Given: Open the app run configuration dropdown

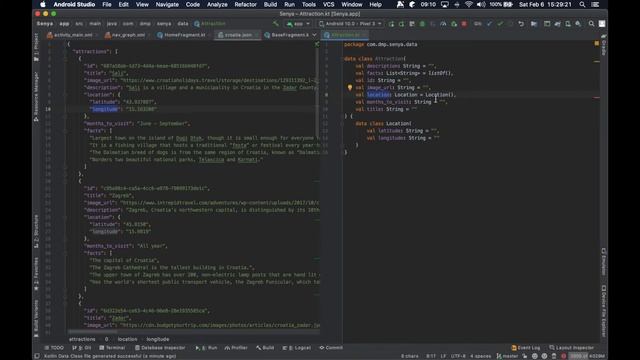Looking at the screenshot, I should [x=298, y=24].
